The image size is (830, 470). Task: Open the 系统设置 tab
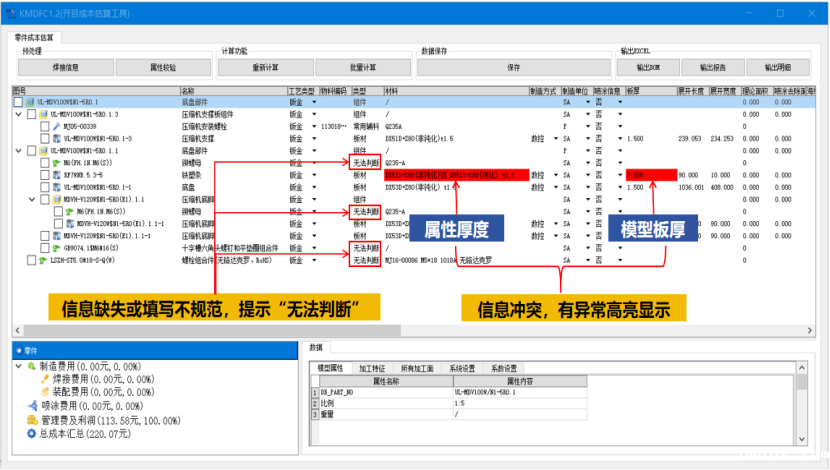coord(461,368)
